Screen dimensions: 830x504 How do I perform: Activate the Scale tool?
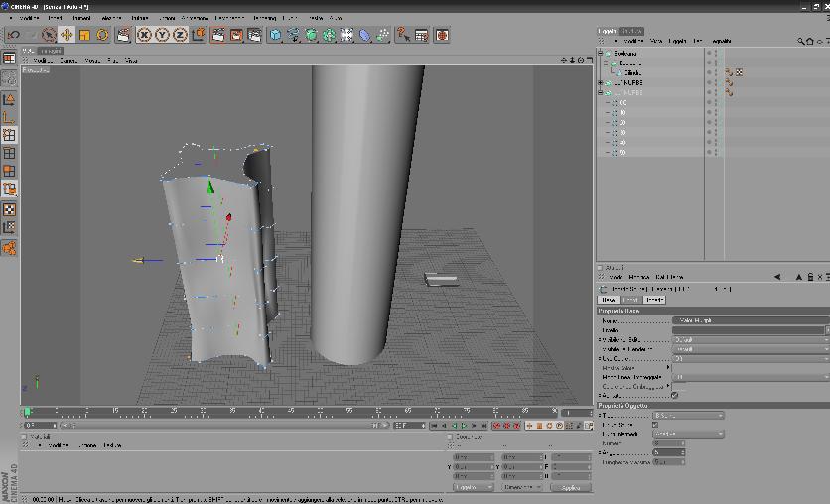point(84,35)
